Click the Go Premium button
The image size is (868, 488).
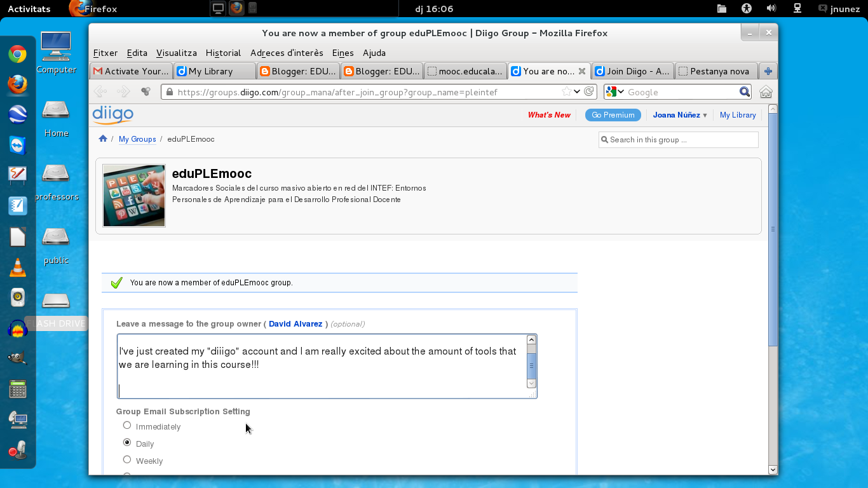pyautogui.click(x=613, y=115)
